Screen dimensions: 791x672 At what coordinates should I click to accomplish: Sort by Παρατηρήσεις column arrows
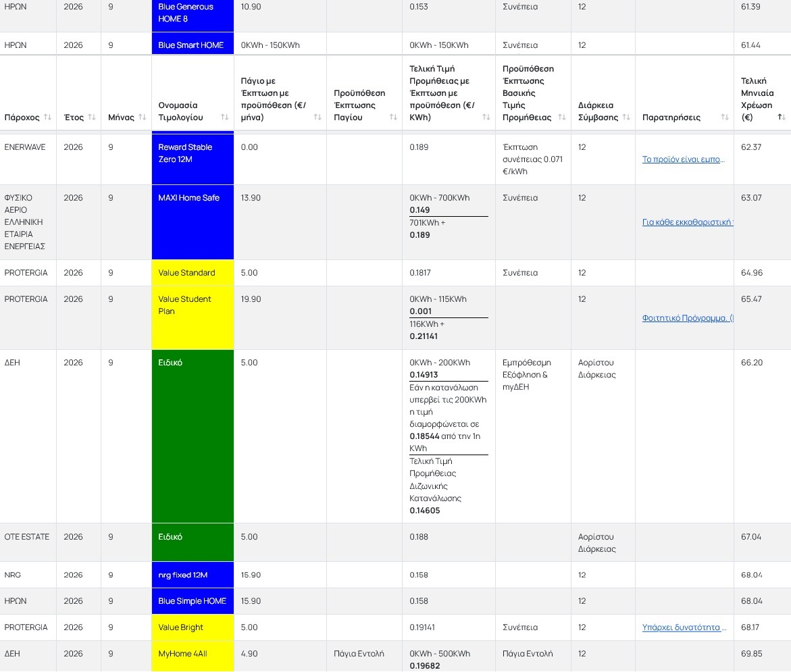tap(724, 117)
